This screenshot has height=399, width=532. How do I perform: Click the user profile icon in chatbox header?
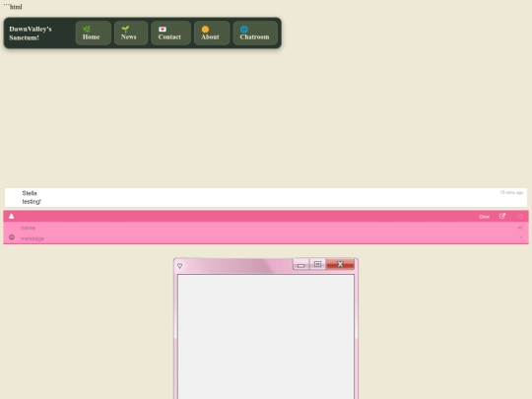(11, 216)
